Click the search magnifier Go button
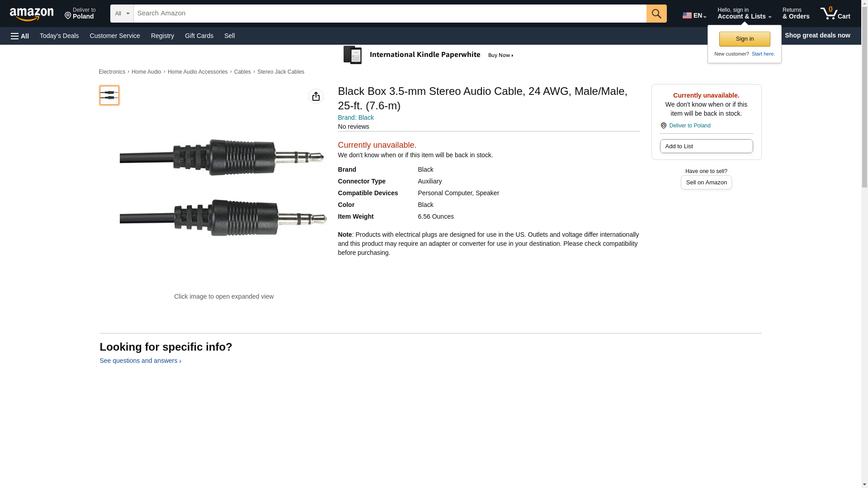This screenshot has height=488, width=868. tap(656, 14)
